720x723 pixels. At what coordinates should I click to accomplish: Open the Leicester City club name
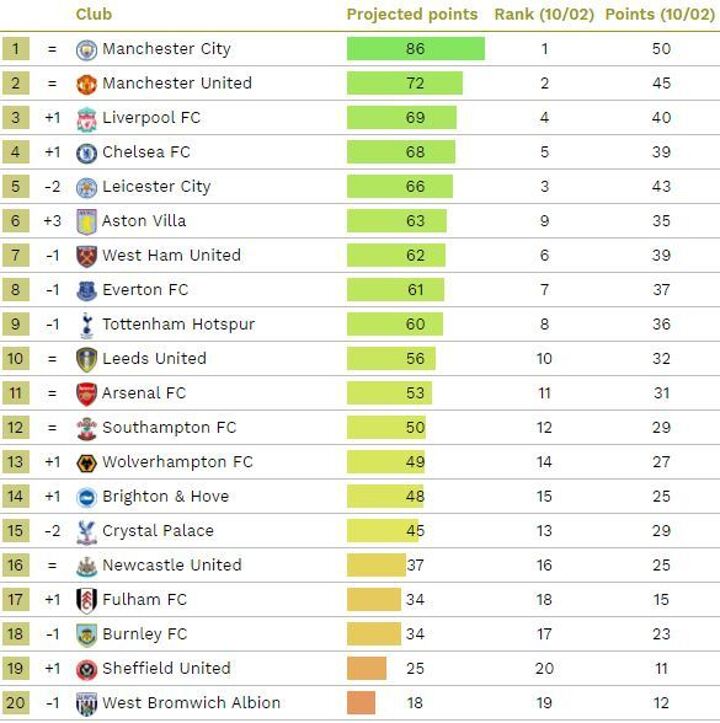156,186
